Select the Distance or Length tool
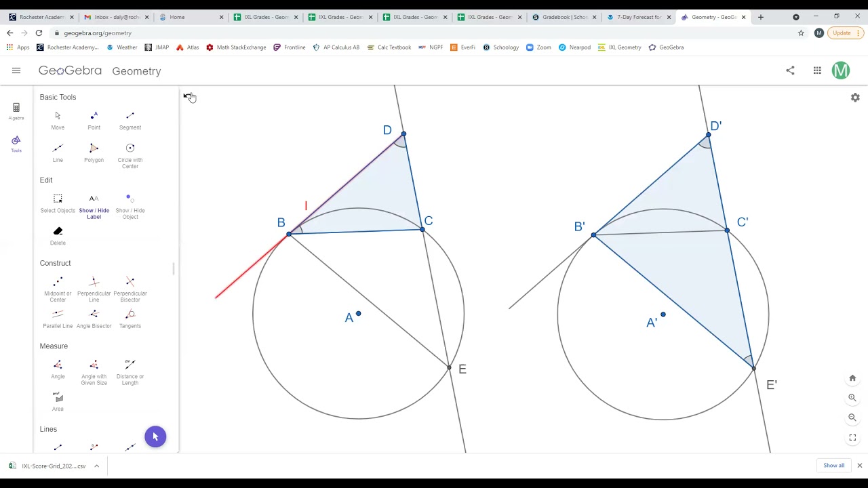 [130, 372]
